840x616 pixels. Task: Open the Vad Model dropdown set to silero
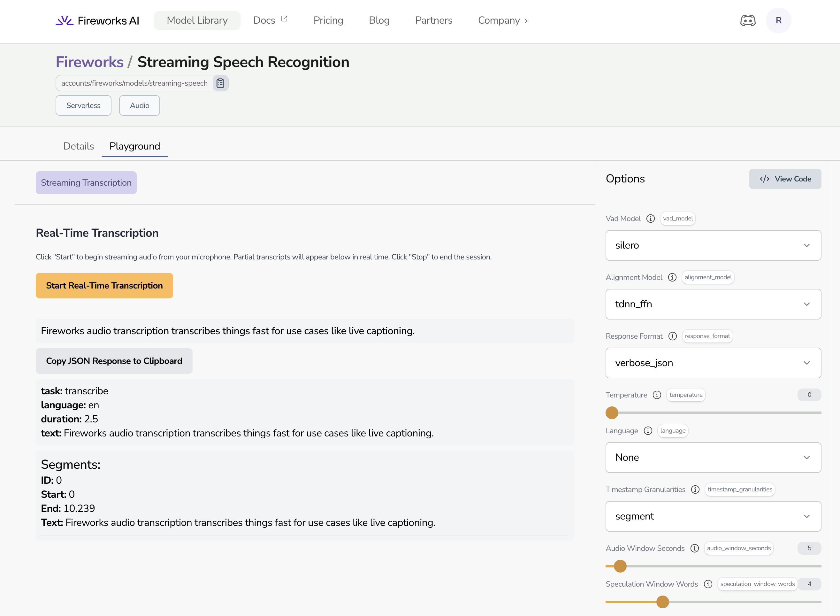[713, 245]
